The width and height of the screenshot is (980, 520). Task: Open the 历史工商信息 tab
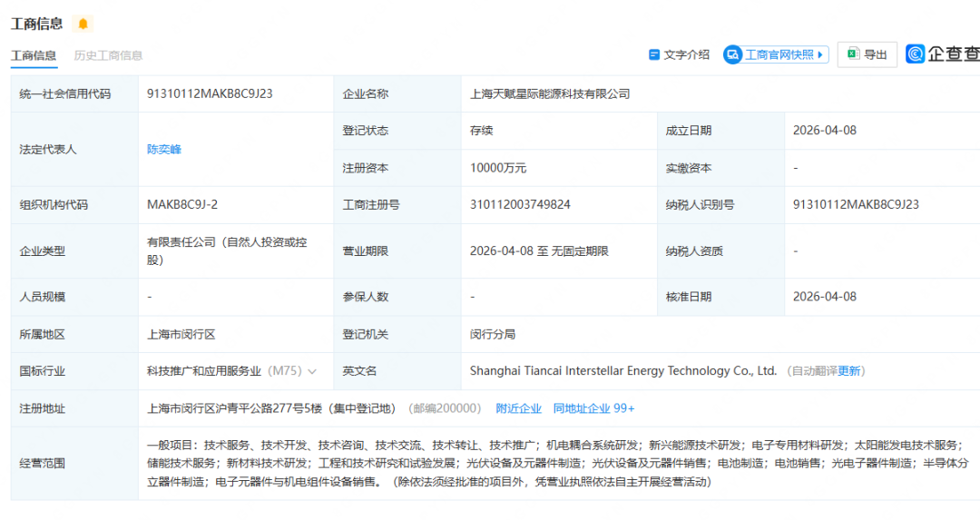108,55
